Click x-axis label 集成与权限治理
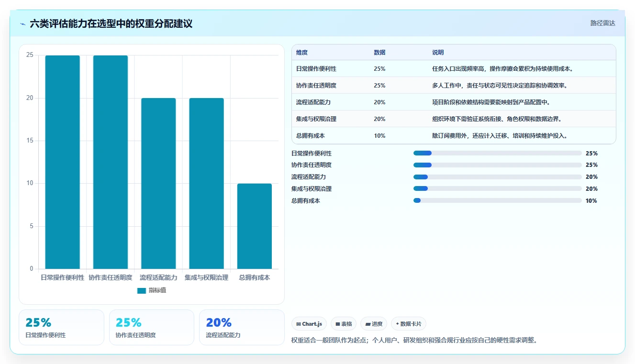The height and width of the screenshot is (364, 635). (206, 277)
